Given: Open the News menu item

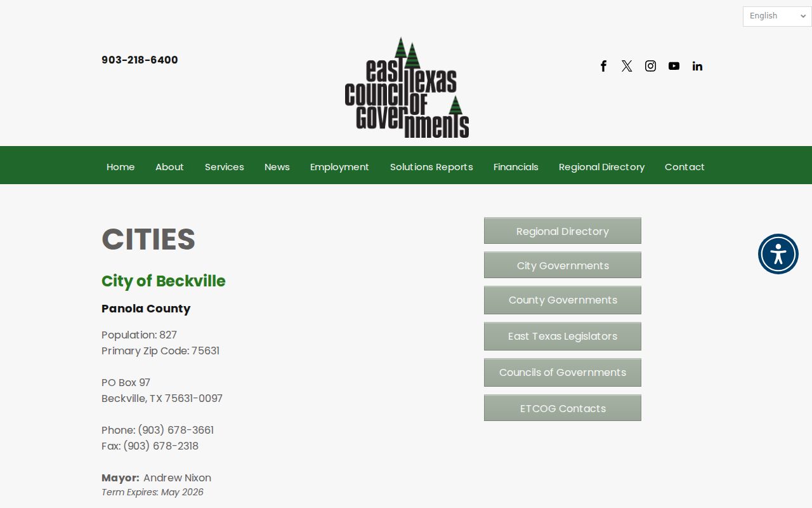Looking at the screenshot, I should 277,167.
